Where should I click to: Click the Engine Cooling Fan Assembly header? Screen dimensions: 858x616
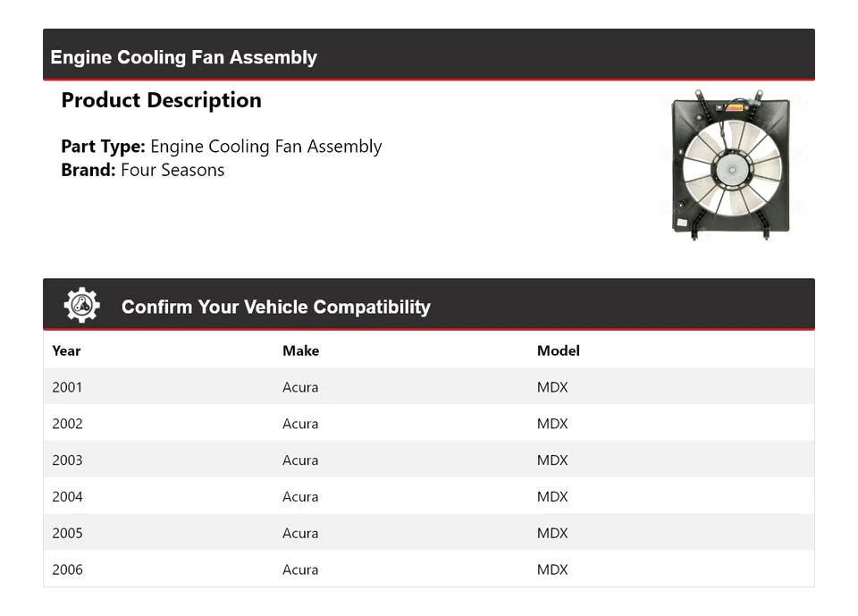click(x=184, y=57)
